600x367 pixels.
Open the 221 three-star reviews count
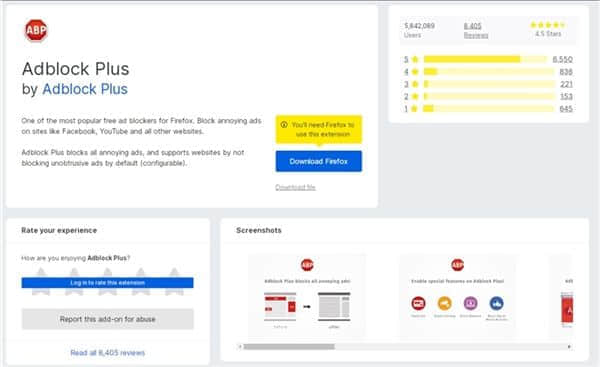click(x=566, y=84)
